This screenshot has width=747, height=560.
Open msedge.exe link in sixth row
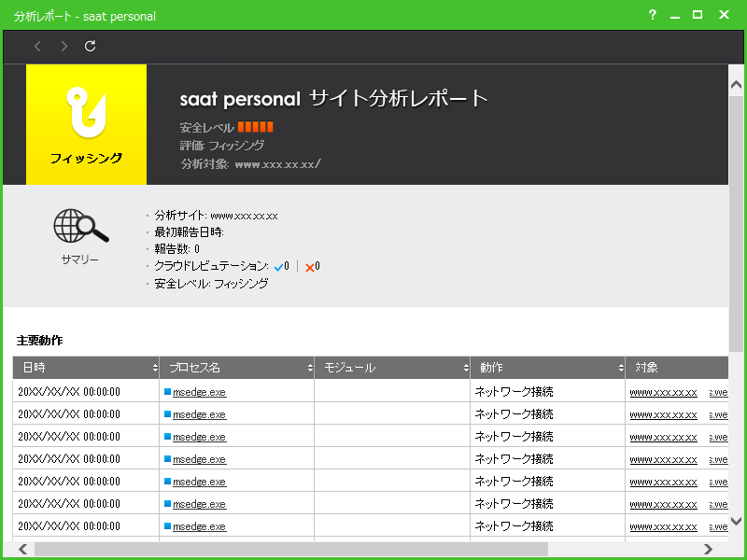tap(199, 504)
